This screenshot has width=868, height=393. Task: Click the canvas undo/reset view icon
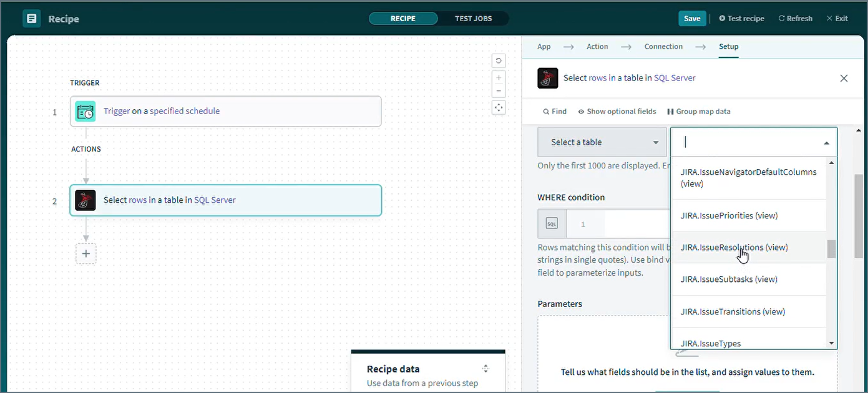coord(499,61)
